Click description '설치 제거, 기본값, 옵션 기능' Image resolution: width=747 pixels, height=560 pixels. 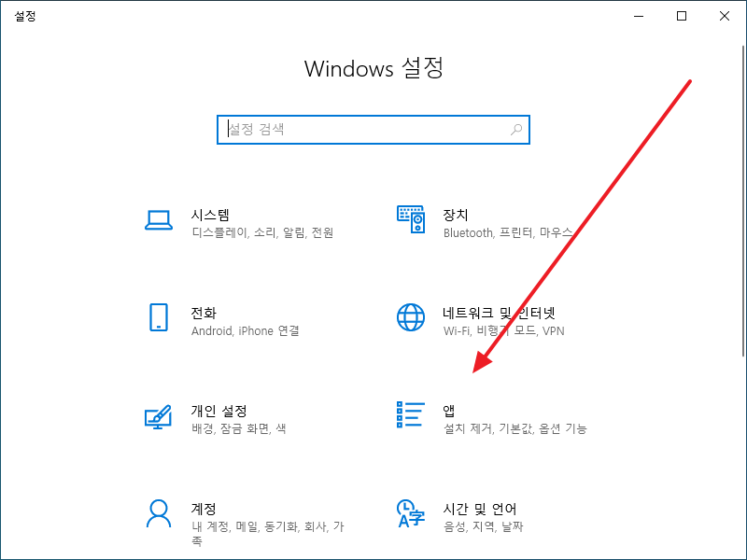pyautogui.click(x=515, y=429)
